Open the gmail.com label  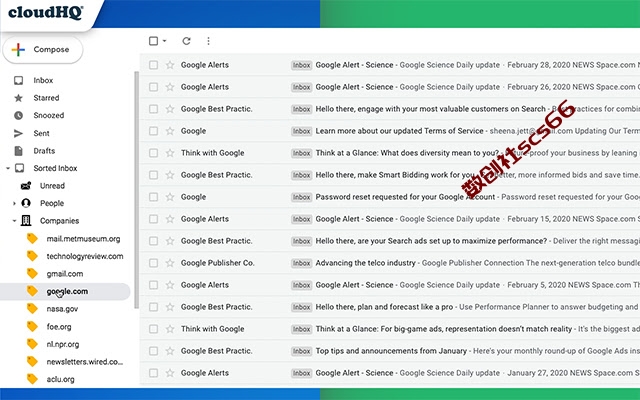pos(64,274)
